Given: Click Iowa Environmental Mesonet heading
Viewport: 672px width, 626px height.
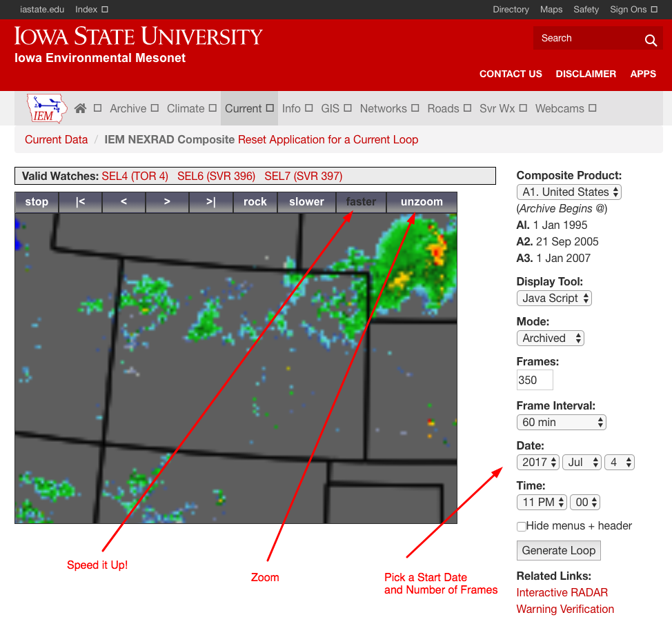Looking at the screenshot, I should pyautogui.click(x=100, y=58).
